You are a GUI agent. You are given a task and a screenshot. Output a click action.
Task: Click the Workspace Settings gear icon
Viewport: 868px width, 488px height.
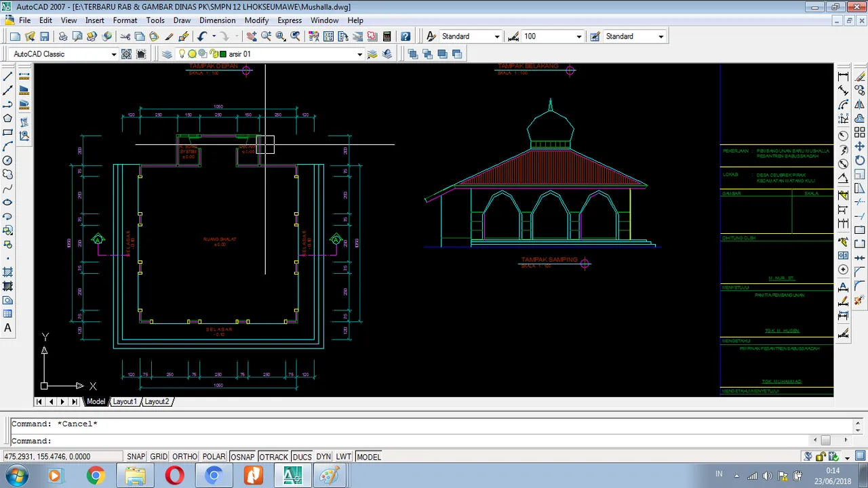(x=126, y=54)
